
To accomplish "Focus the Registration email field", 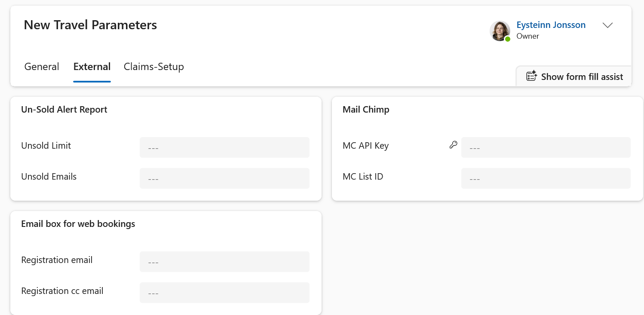I will tap(224, 262).
